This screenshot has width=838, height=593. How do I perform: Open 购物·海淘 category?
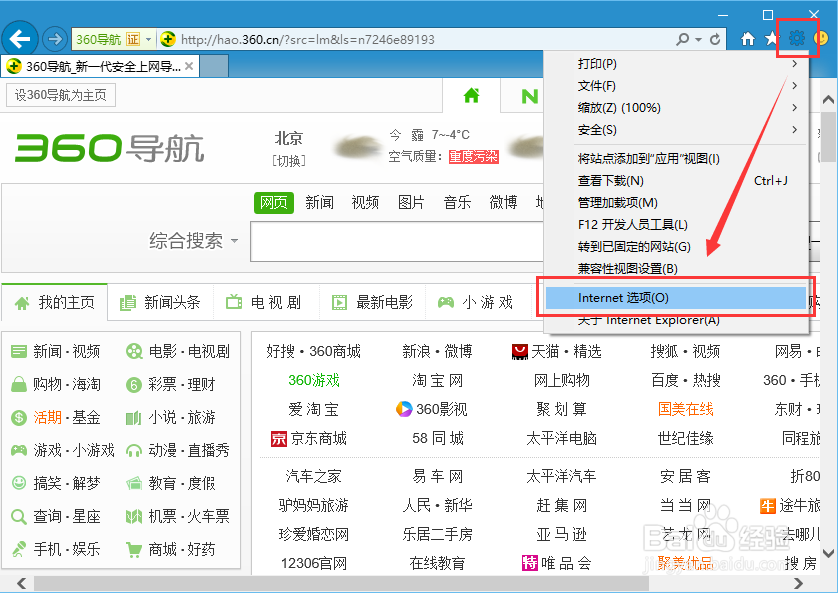(x=56, y=384)
